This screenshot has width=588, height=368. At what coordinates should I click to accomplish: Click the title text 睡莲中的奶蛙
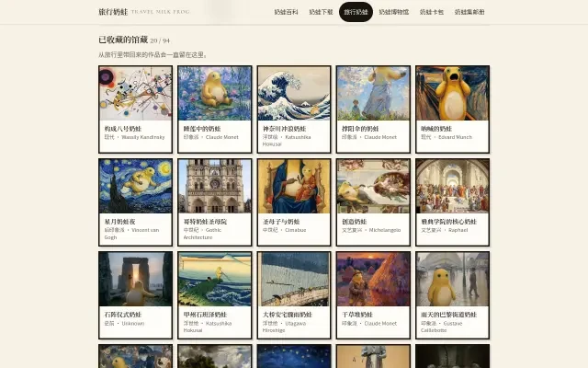202,129
